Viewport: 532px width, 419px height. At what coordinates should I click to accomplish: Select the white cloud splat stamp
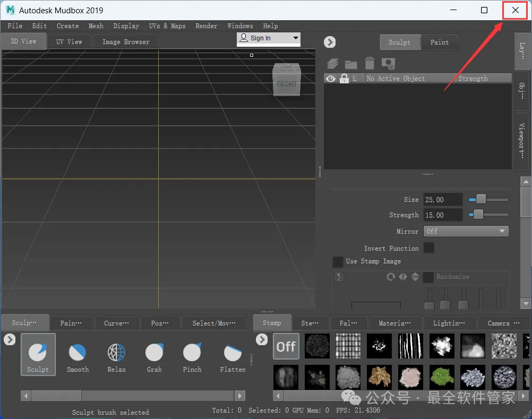[442, 346]
